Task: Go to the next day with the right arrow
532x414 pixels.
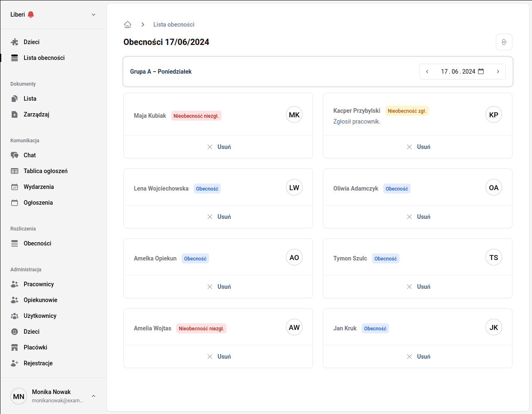Action: point(498,72)
